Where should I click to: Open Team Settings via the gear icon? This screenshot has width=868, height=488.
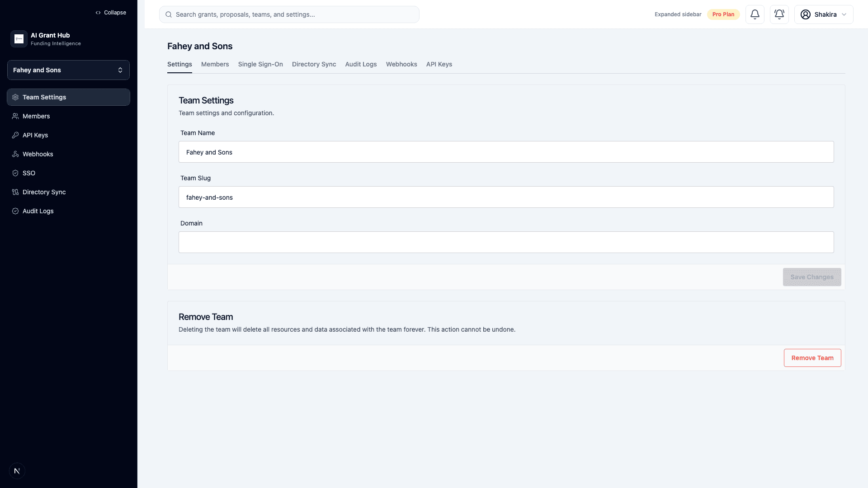pos(15,97)
